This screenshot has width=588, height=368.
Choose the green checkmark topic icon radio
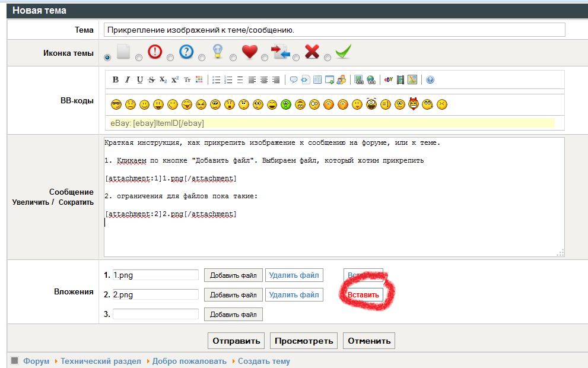[x=327, y=58]
